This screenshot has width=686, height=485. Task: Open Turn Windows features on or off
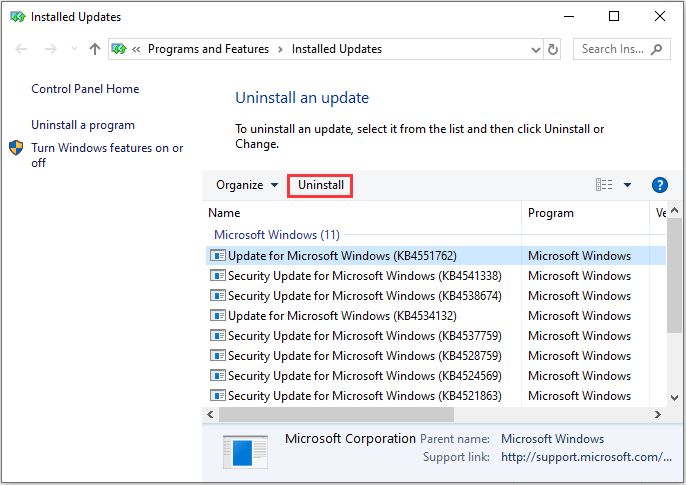click(x=107, y=155)
